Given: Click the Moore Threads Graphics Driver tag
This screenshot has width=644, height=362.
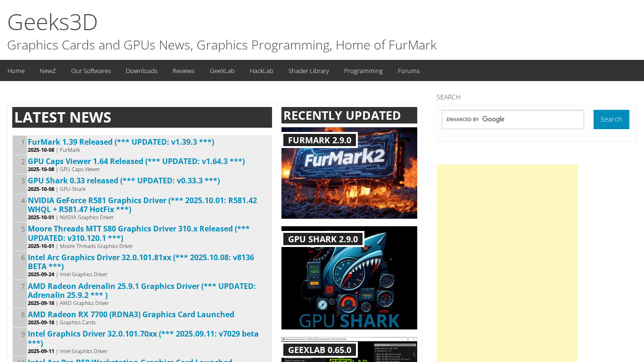Looking at the screenshot, I should (x=96, y=246).
